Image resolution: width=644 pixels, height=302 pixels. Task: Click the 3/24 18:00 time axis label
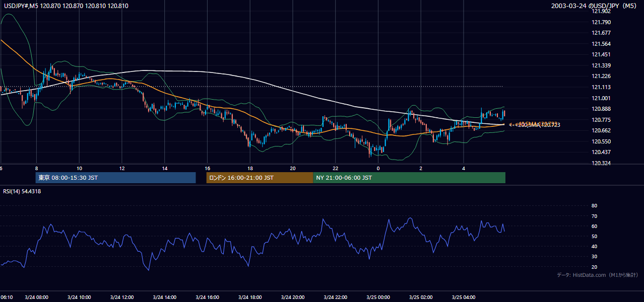tap(249, 297)
